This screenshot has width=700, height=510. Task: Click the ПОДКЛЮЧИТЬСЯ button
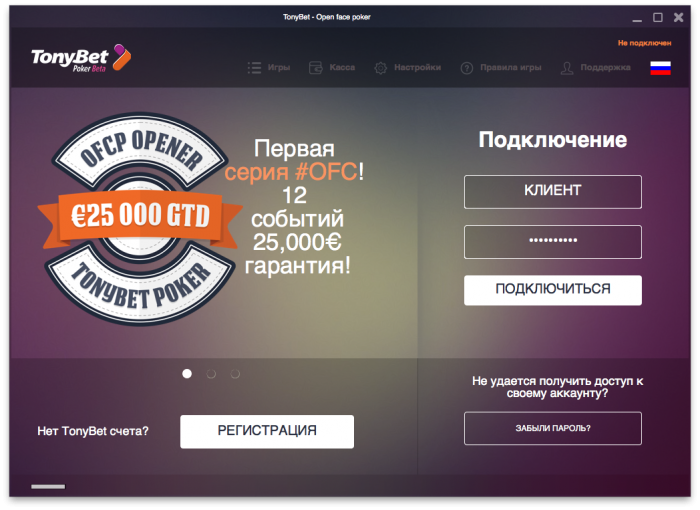553,290
